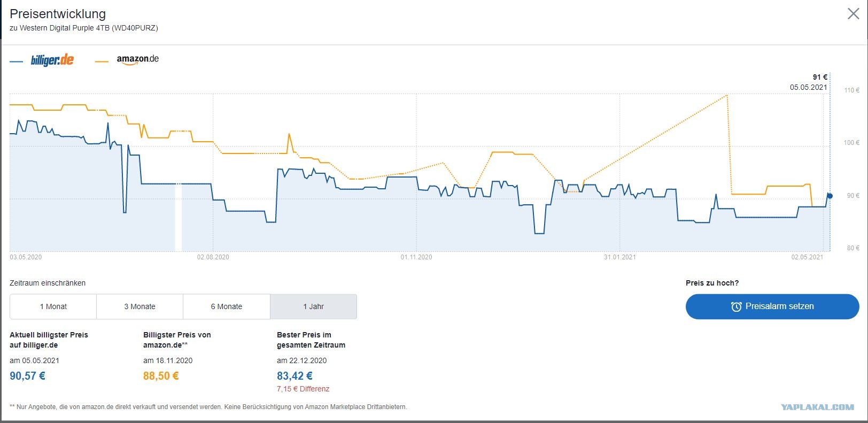
Task: Click the 100 € axis label
Action: [x=852, y=143]
